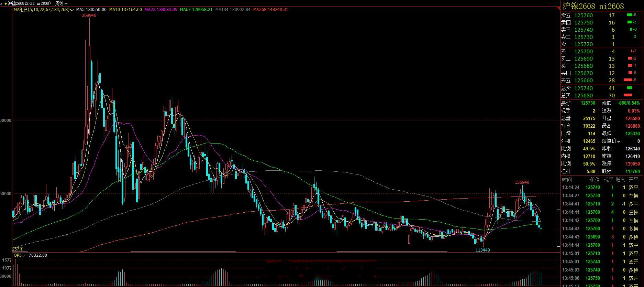Select the 卖一 125720 order row

click(602, 44)
